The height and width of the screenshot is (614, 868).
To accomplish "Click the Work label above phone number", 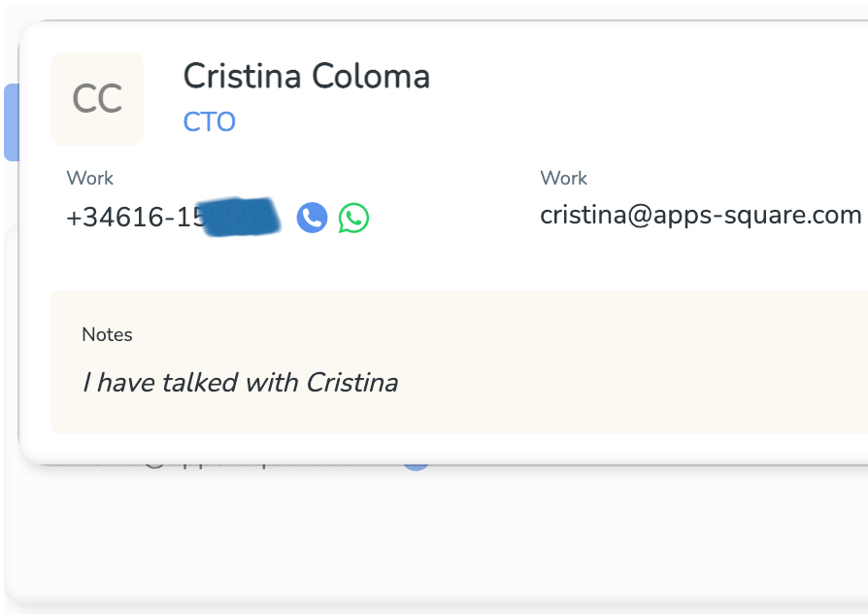I will click(89, 178).
